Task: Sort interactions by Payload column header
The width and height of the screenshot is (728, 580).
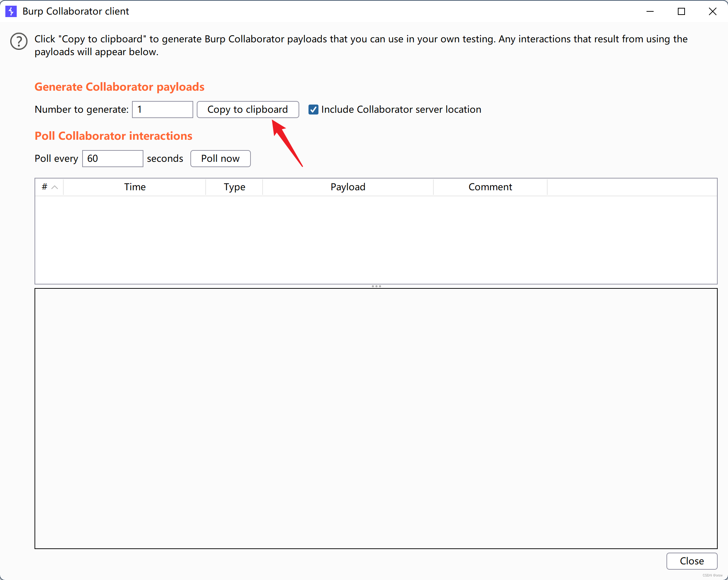Action: click(x=348, y=187)
